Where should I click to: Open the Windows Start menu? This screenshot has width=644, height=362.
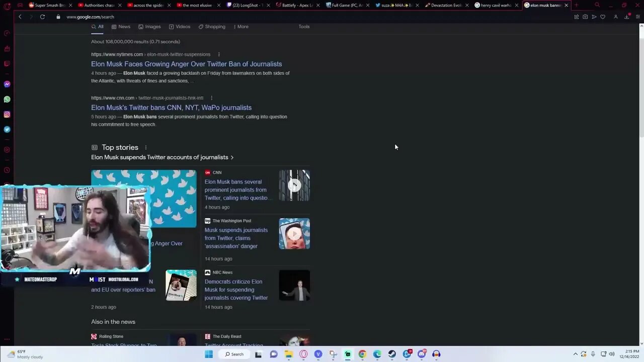tap(209, 354)
